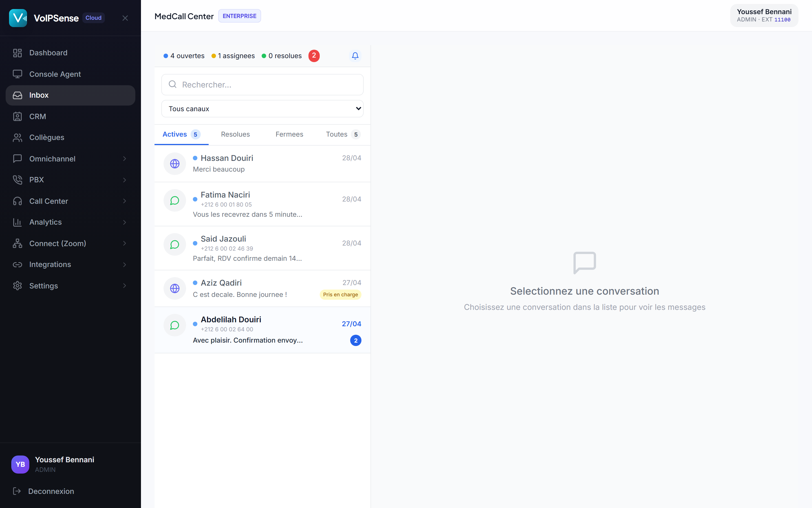Viewport: 812px width, 508px height.
Task: Click Fatima Naciri's WhatsApp chat avatar
Action: click(x=175, y=201)
